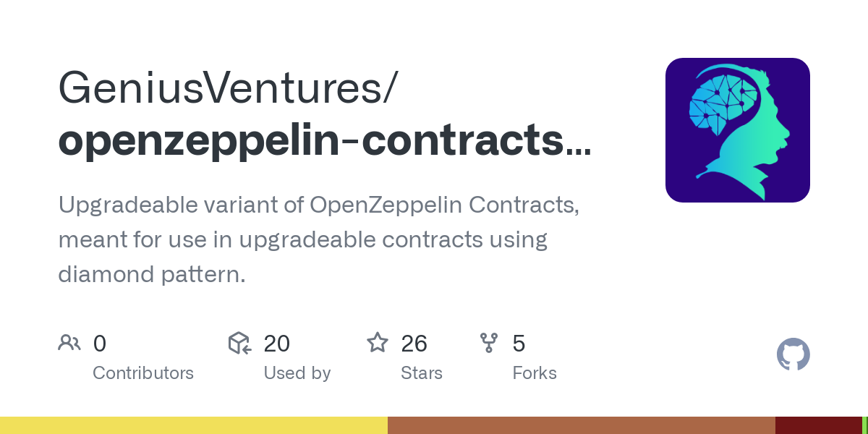Click the dark red language bar segment

pos(819,425)
